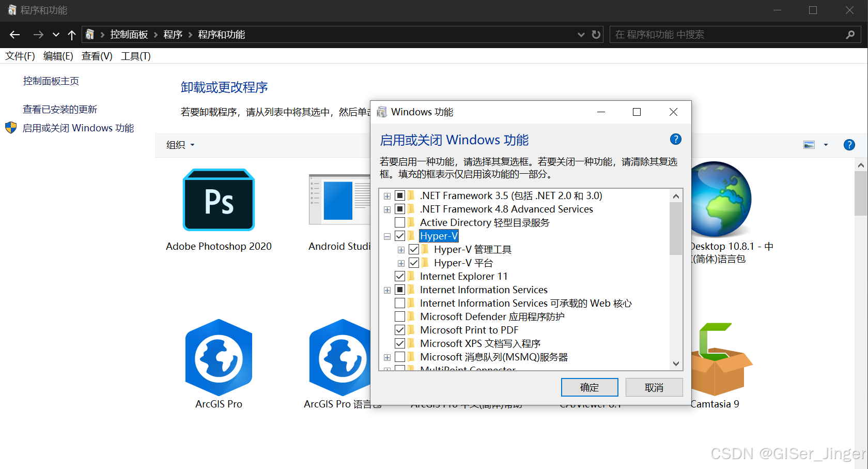Click the 启用或关闭 Windows 功能 shield icon
Viewport: 868px width, 469px height.
[x=10, y=127]
